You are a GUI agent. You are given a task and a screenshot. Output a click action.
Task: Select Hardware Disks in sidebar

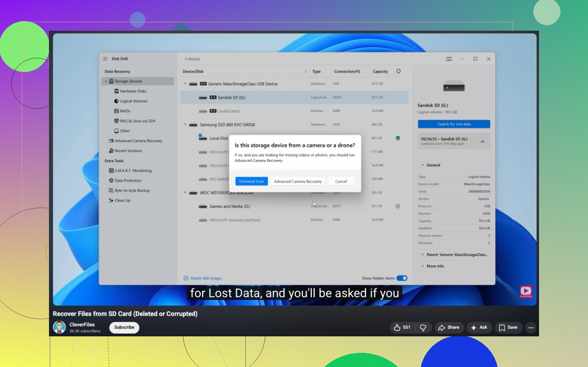(x=130, y=91)
